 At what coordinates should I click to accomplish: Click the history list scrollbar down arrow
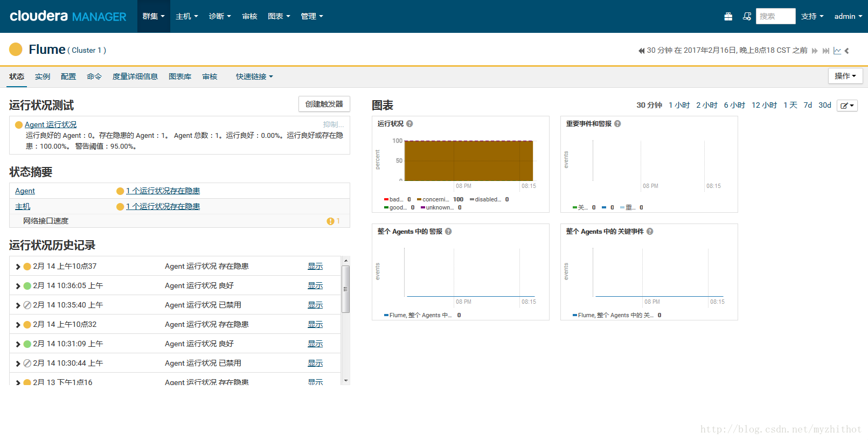click(346, 381)
